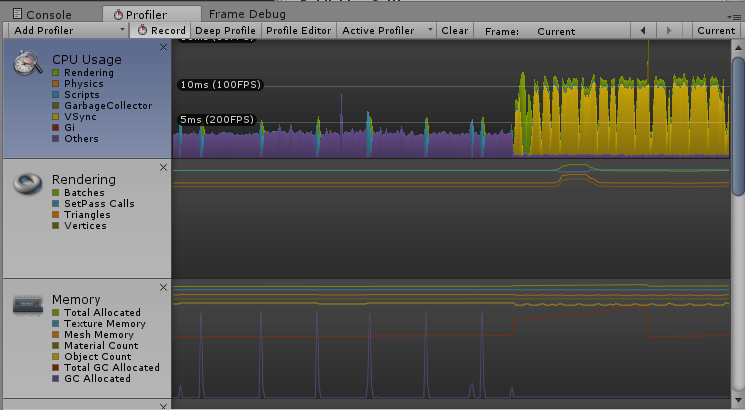This screenshot has height=410, width=745.
Task: Select a frame in the Rendering graph
Action: tap(450, 219)
